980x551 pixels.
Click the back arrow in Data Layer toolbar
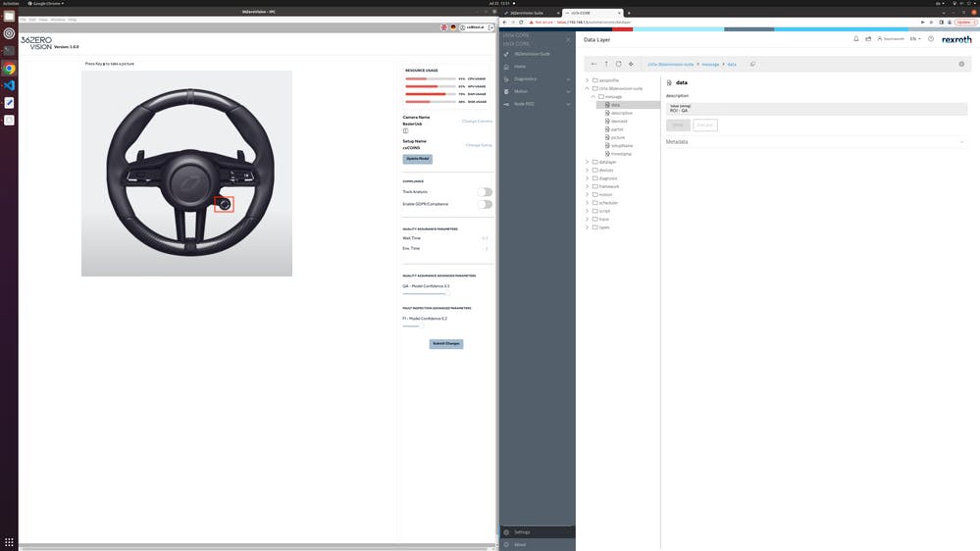(x=593, y=64)
